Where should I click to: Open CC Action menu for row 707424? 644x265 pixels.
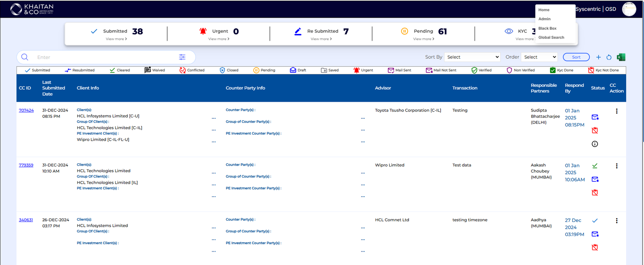tap(617, 111)
